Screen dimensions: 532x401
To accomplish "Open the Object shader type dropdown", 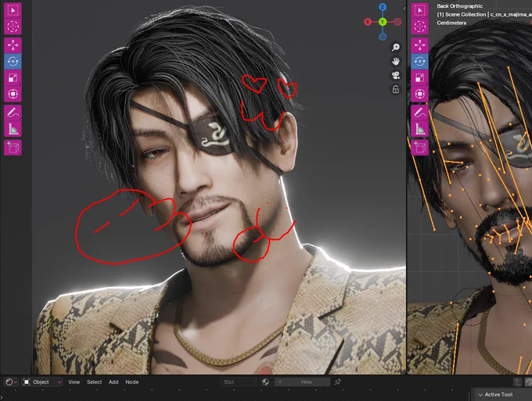I will click(x=42, y=382).
